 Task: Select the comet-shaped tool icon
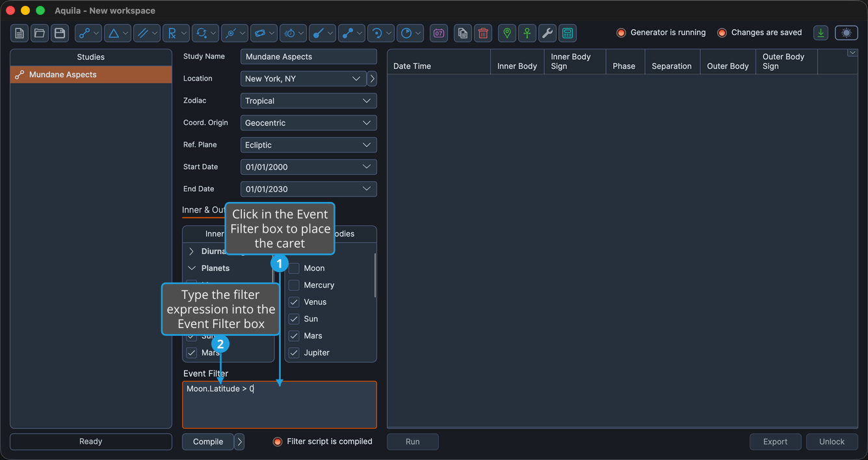322,33
